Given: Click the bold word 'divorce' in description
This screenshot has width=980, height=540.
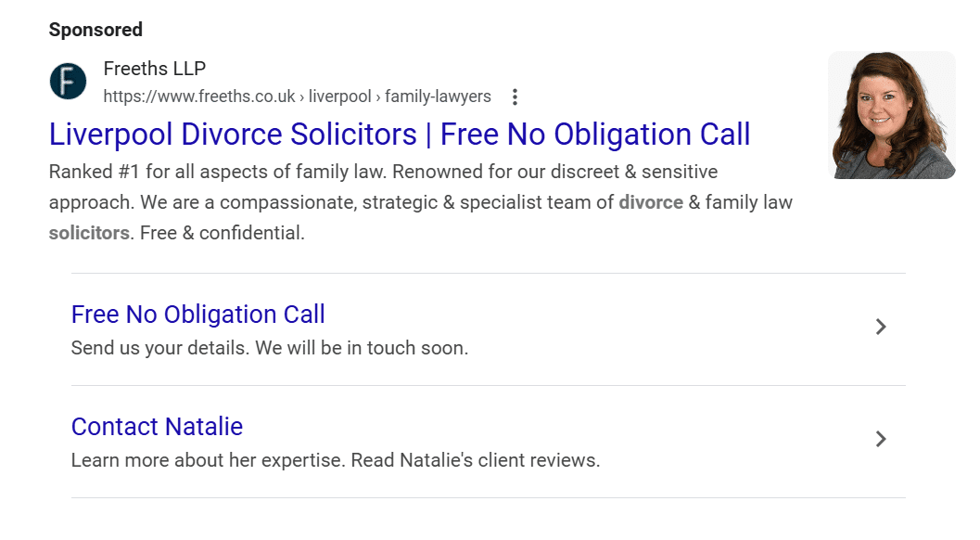Looking at the screenshot, I should (651, 202).
